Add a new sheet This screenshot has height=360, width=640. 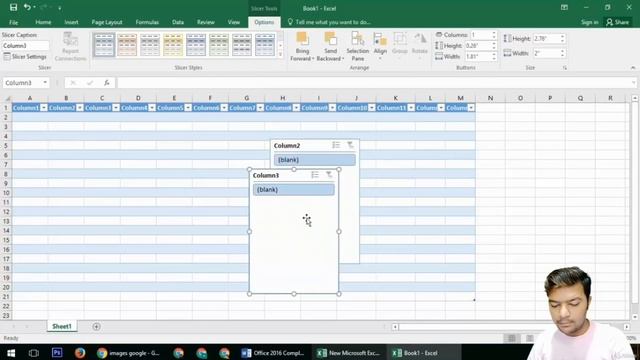click(96, 327)
